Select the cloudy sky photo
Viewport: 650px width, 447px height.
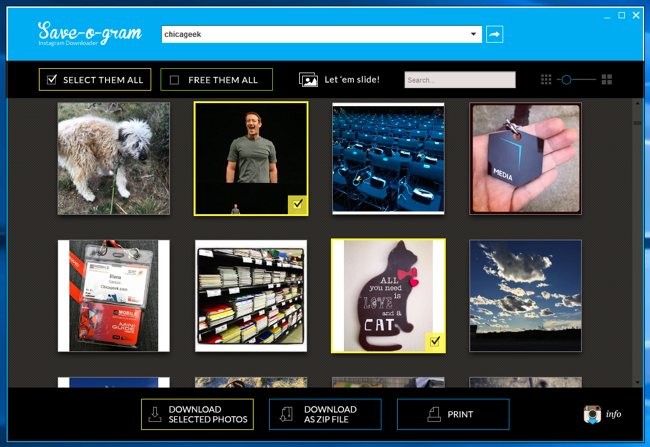(525, 296)
